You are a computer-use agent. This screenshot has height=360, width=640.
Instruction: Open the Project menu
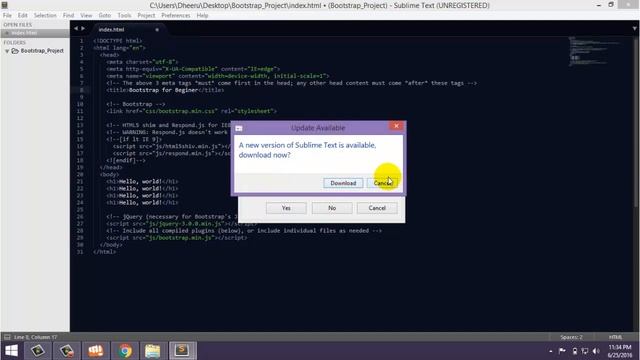tap(146, 16)
